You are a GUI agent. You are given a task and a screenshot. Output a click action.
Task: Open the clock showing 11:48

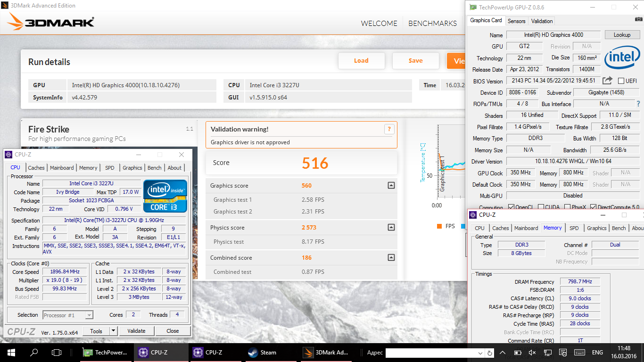pos(623,352)
